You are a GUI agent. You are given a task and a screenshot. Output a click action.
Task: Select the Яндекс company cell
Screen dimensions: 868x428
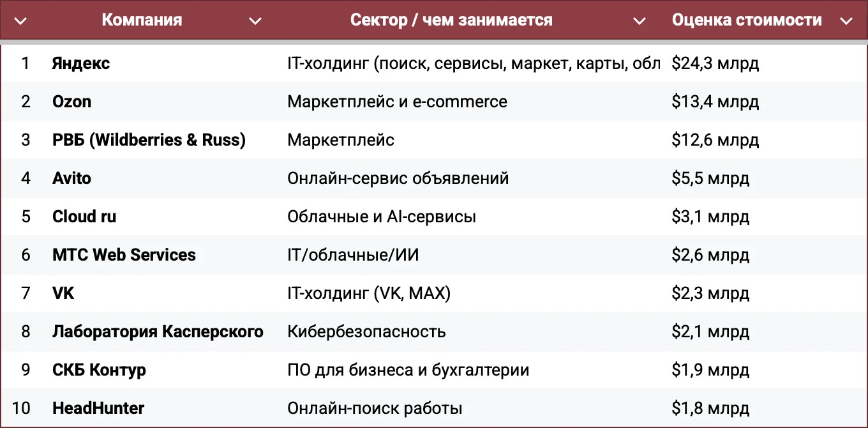pos(81,63)
